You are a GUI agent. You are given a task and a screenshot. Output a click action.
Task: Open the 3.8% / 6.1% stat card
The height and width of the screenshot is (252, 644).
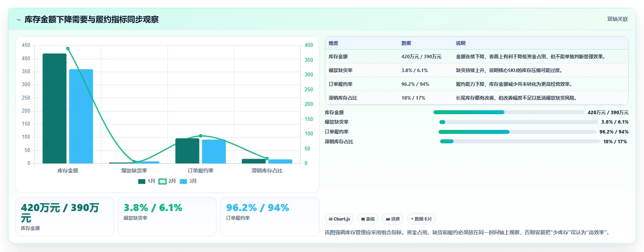point(167,217)
